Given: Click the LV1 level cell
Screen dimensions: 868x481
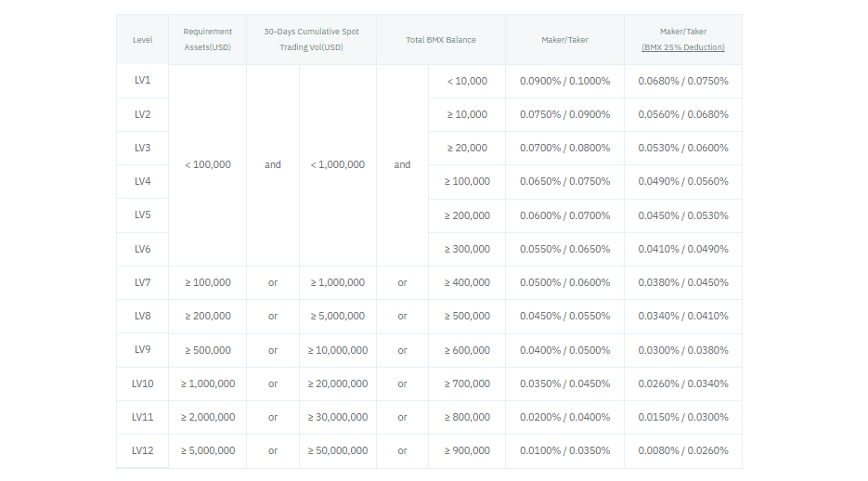Looking at the screenshot, I should (x=142, y=81).
